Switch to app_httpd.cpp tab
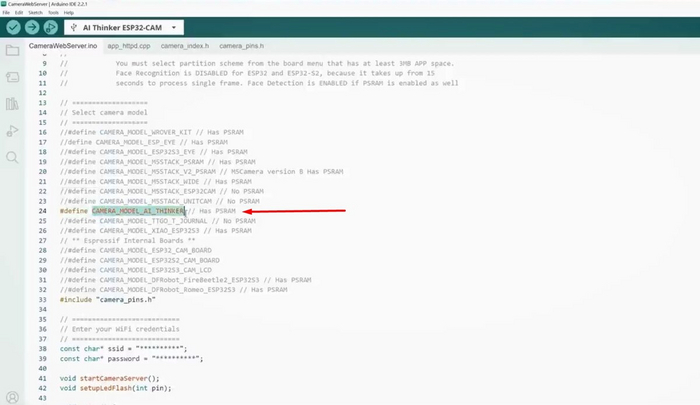 129,46
